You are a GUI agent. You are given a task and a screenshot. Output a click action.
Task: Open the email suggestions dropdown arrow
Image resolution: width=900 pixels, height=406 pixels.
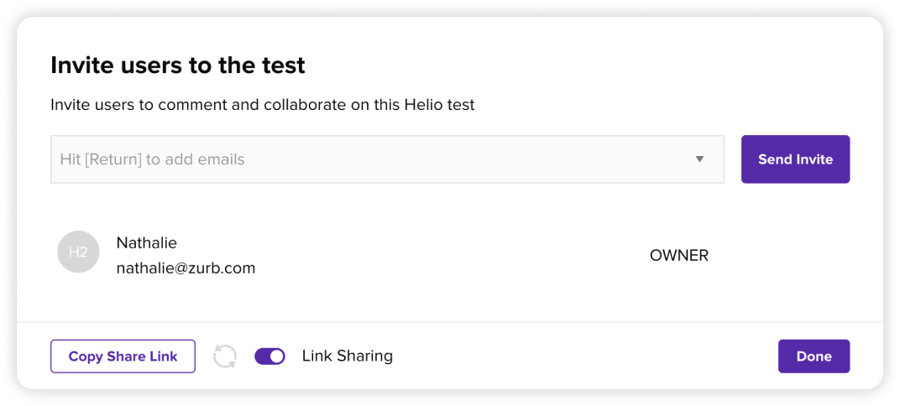point(700,160)
